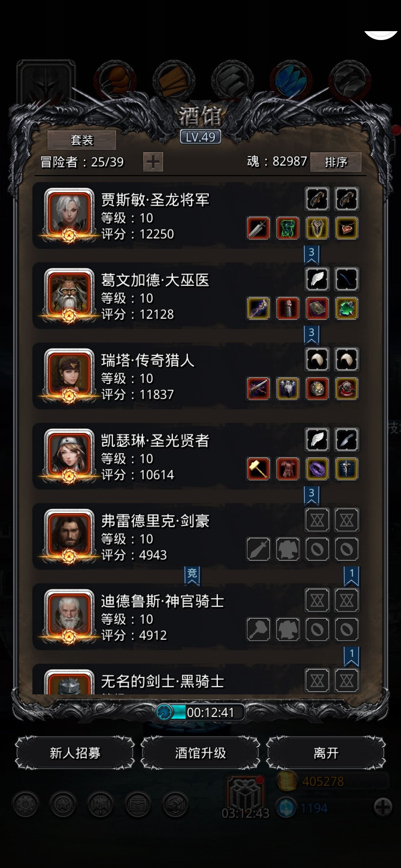Image resolution: width=401 pixels, height=868 pixels.
Task: Tap the 竞 arena banner marker
Action: pos(192,575)
